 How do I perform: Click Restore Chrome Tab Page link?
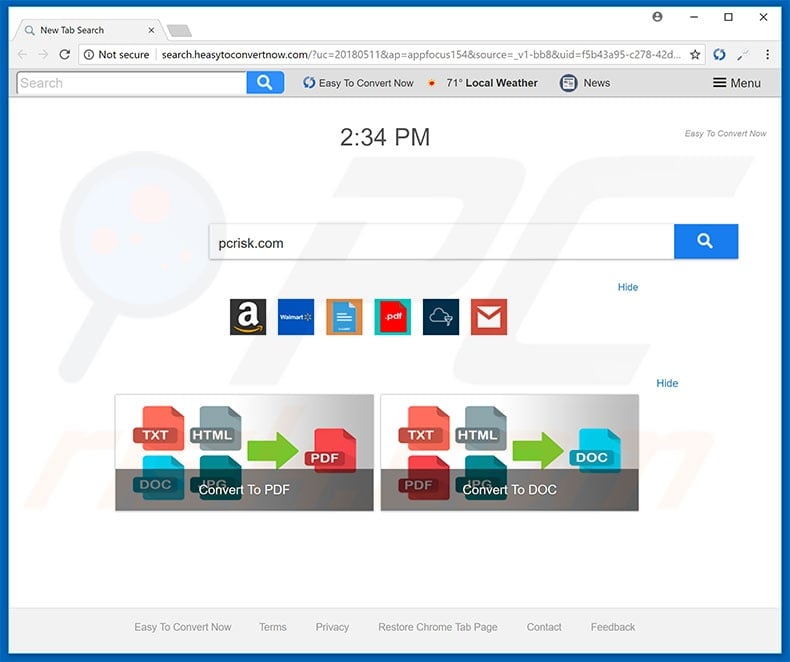[438, 627]
